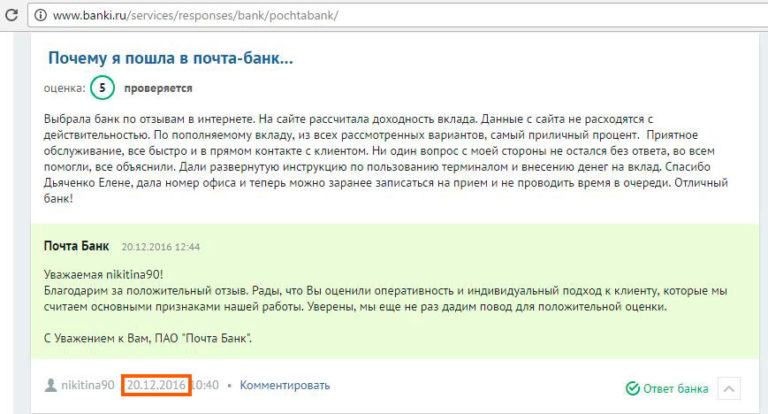Click green checkmark icon beside 'Ответ банка'
768x414 pixels.
[632, 389]
